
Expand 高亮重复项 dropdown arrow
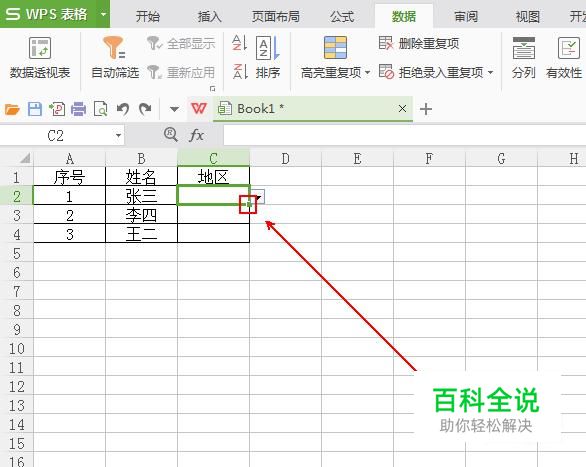pos(367,72)
